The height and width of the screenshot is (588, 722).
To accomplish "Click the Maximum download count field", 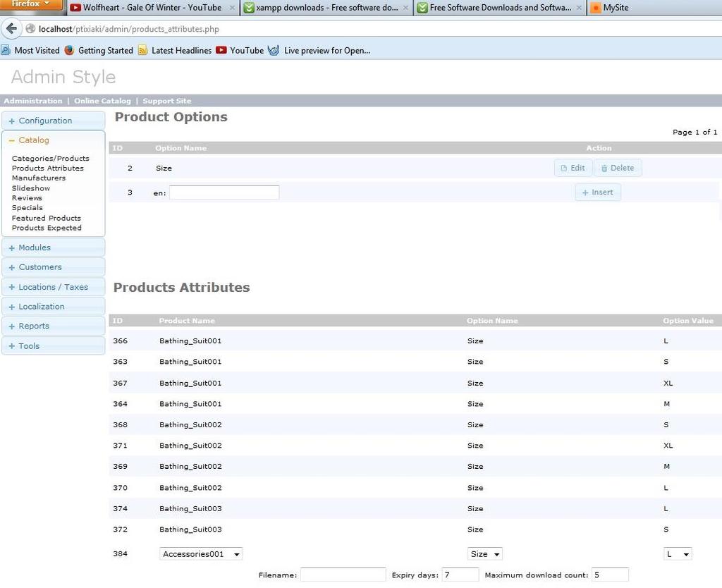I will pos(610,575).
